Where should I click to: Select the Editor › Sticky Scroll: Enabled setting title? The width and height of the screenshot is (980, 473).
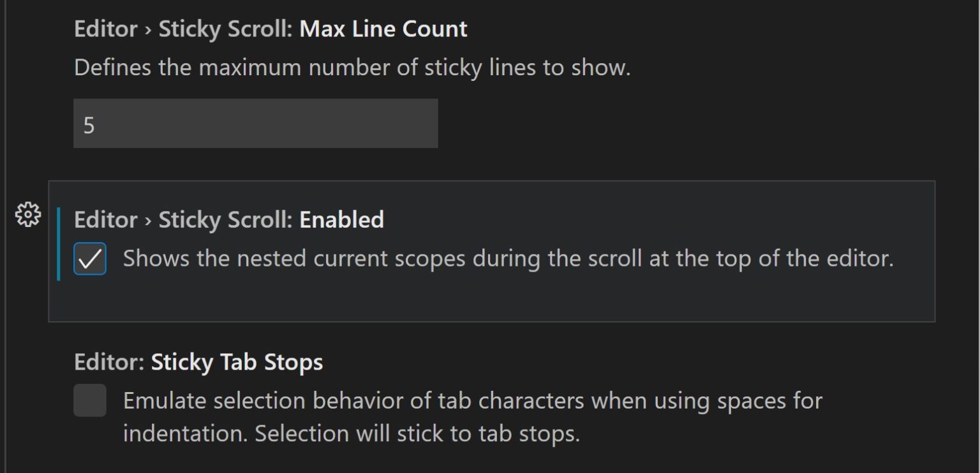(229, 219)
